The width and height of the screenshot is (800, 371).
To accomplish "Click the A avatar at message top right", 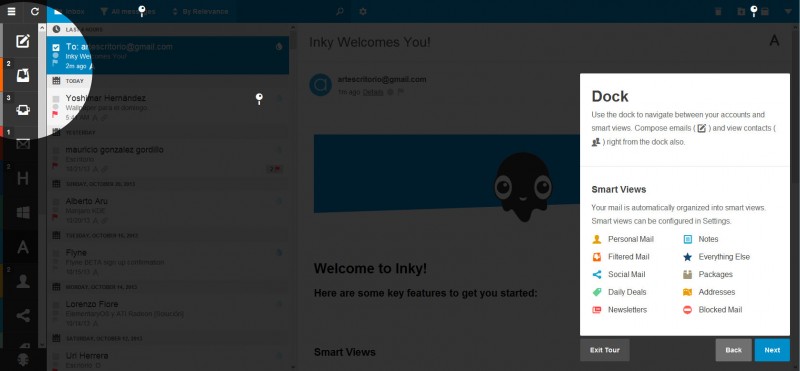I will pos(774,41).
